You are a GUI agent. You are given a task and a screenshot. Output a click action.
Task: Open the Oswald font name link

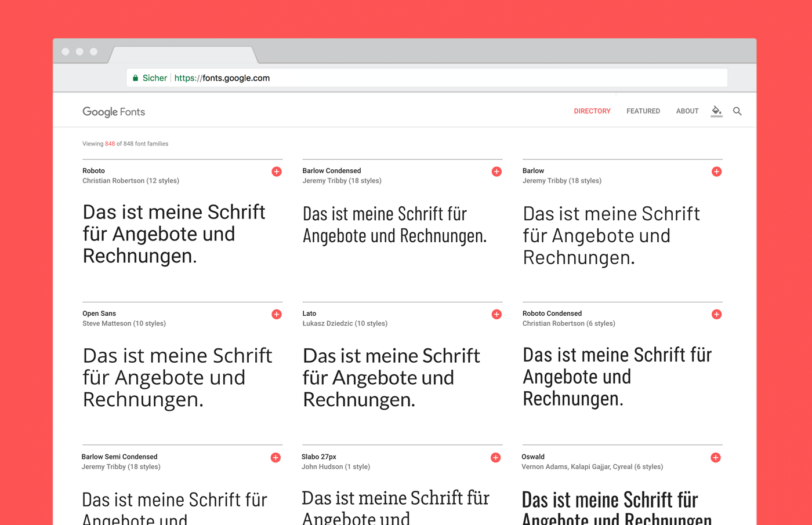click(533, 457)
